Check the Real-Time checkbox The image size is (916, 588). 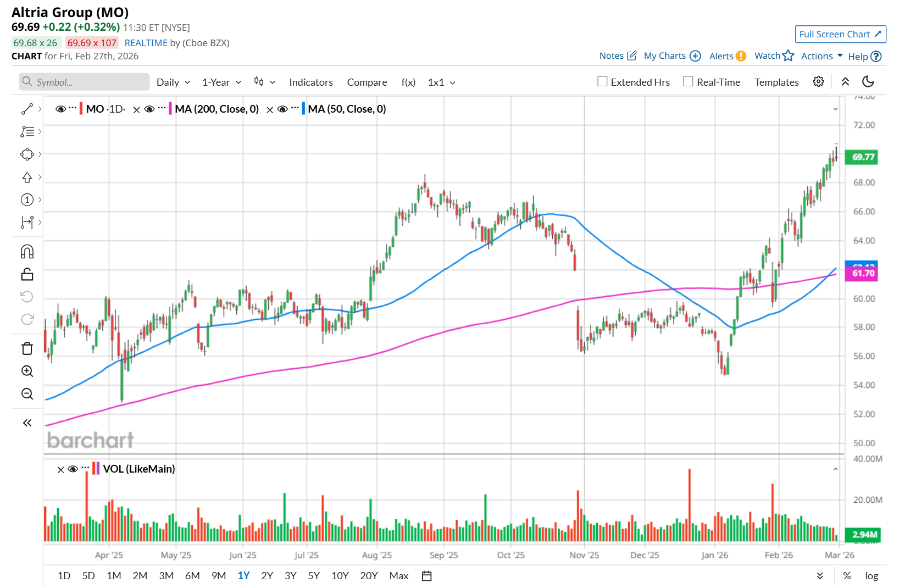click(688, 82)
